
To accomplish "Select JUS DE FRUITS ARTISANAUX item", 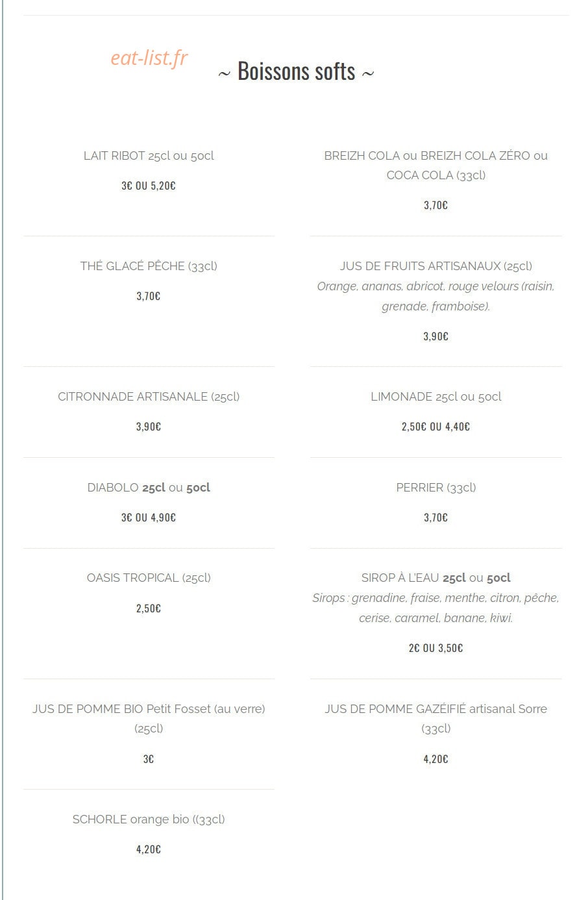I will (x=435, y=266).
